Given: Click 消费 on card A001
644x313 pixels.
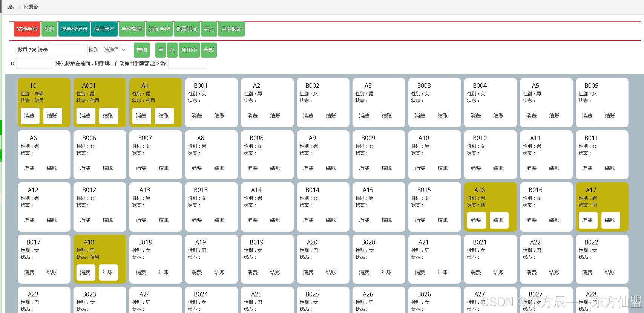Looking at the screenshot, I should tap(85, 116).
